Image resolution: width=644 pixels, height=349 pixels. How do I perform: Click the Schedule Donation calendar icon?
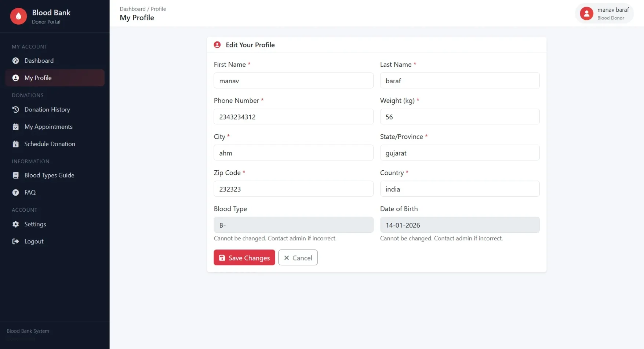[15, 144]
